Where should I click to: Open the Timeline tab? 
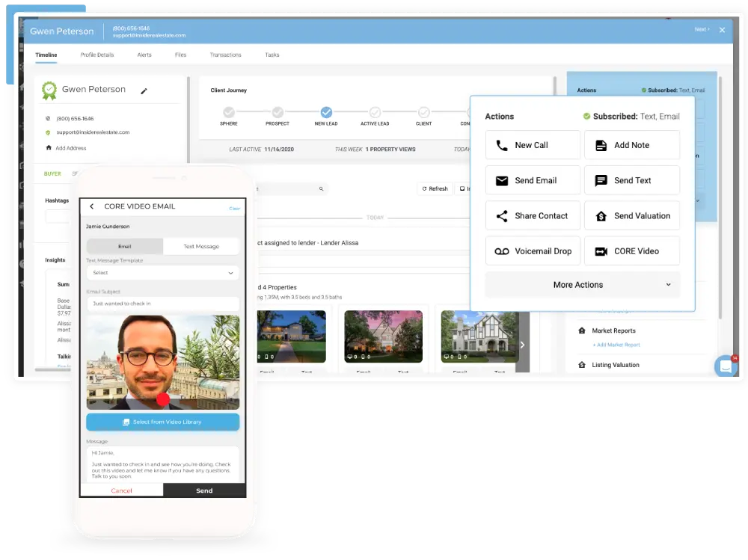tap(46, 55)
